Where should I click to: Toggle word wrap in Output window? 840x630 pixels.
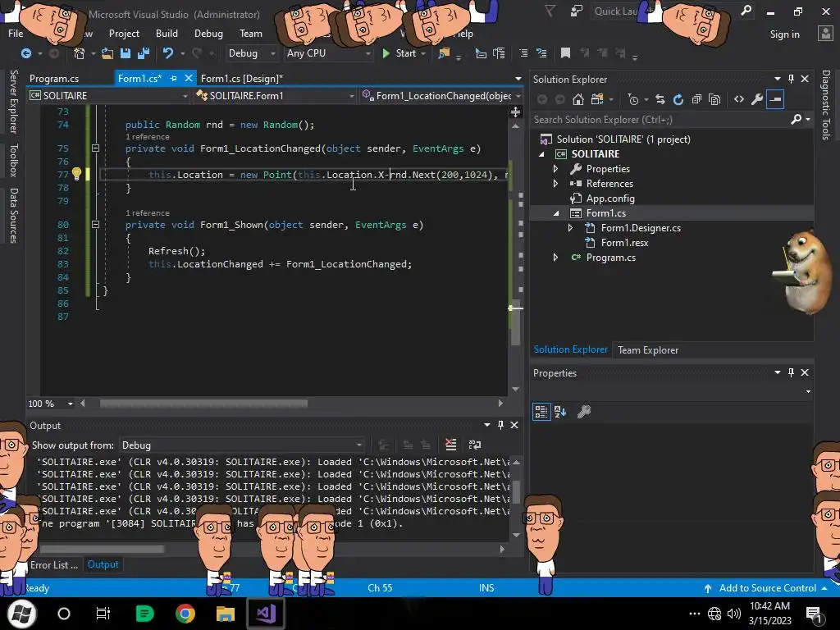point(475,444)
